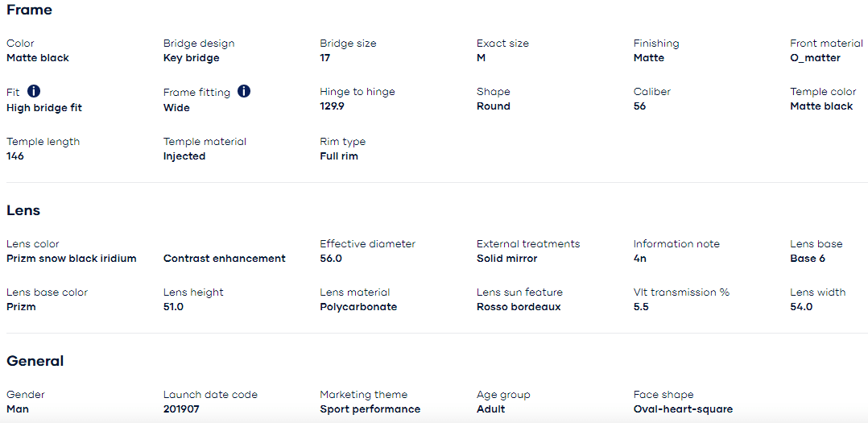Click the 201907 launch date code
This screenshot has width=868, height=423.
coord(181,409)
